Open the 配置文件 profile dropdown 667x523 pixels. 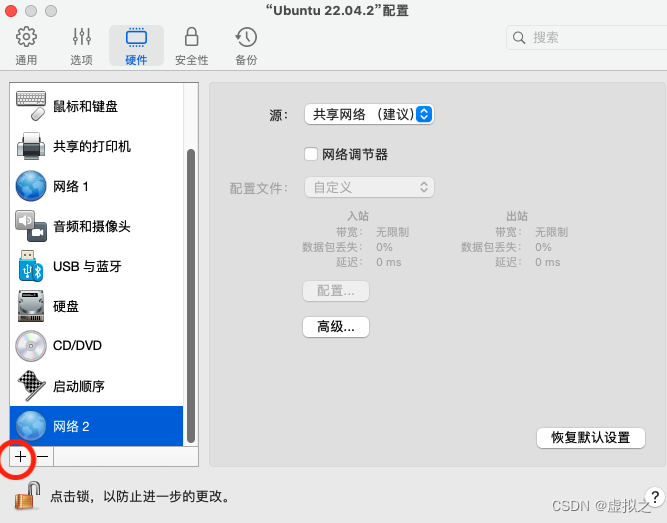click(x=369, y=187)
